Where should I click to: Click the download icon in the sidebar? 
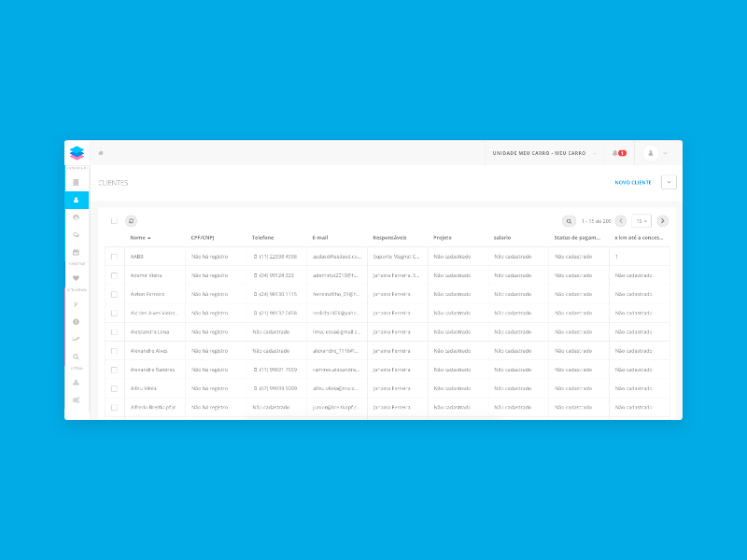point(76,382)
